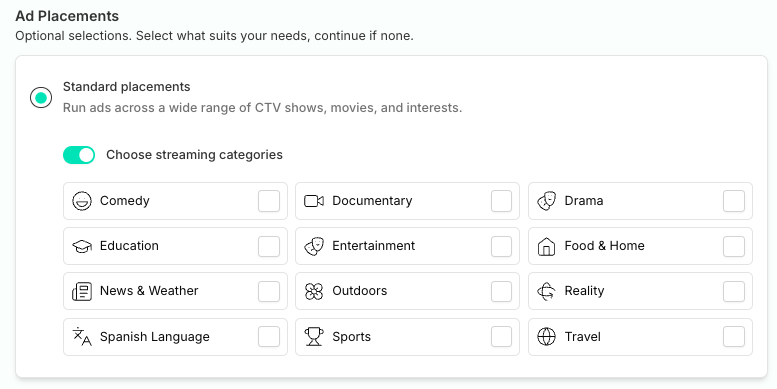Image resolution: width=777 pixels, height=389 pixels.
Task: Click the 'Education' label text
Action: pos(129,246)
